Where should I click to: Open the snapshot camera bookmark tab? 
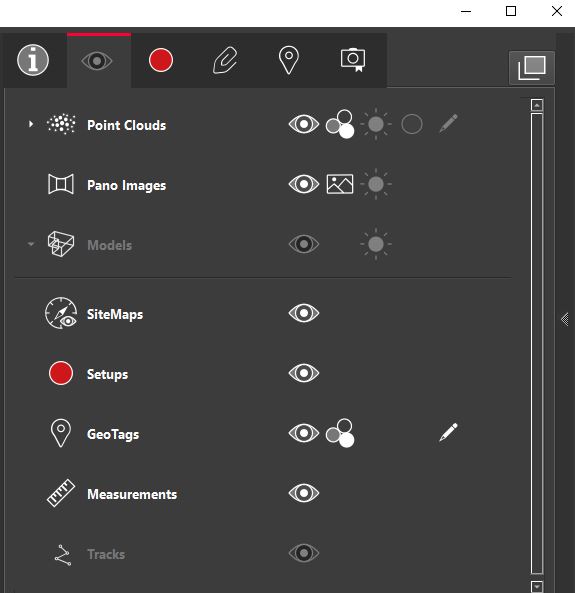pyautogui.click(x=353, y=60)
